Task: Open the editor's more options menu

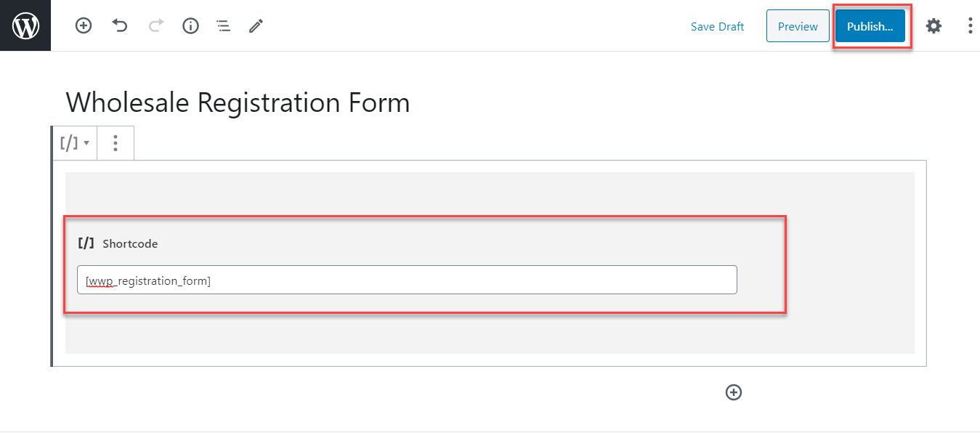Action: coord(970,26)
